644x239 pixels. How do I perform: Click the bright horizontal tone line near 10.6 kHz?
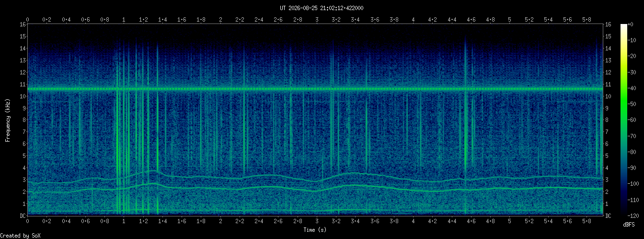pyautogui.click(x=315, y=89)
